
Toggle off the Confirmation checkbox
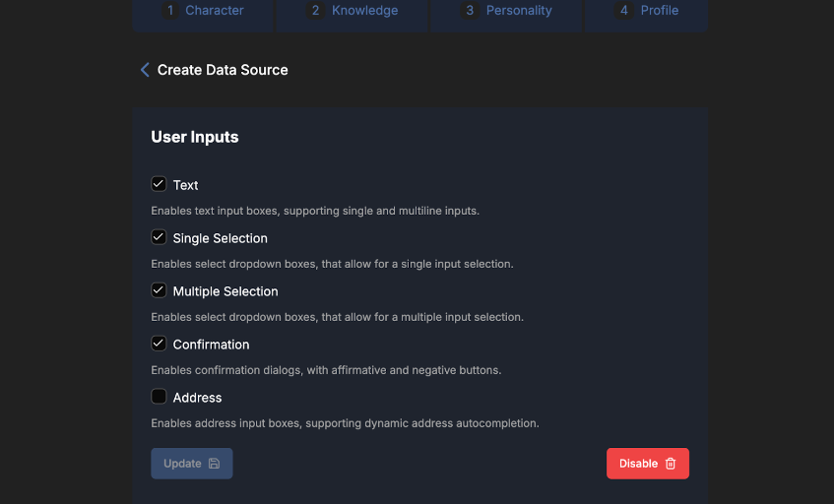(159, 344)
